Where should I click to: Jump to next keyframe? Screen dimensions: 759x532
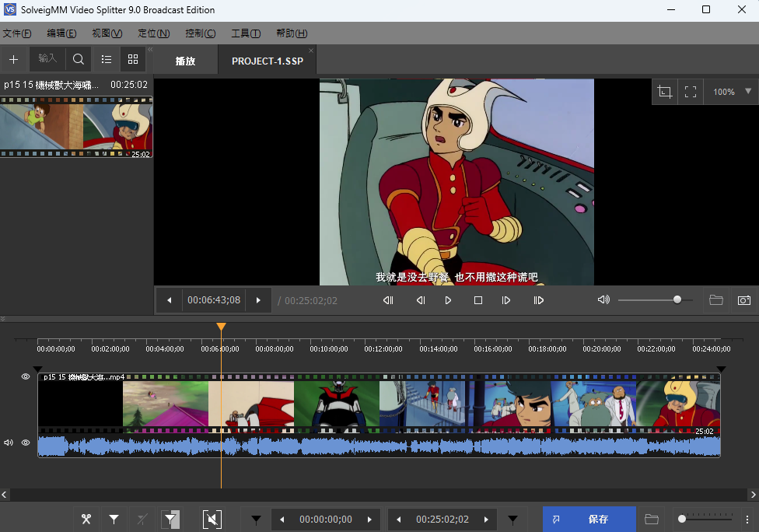pyautogui.click(x=539, y=300)
